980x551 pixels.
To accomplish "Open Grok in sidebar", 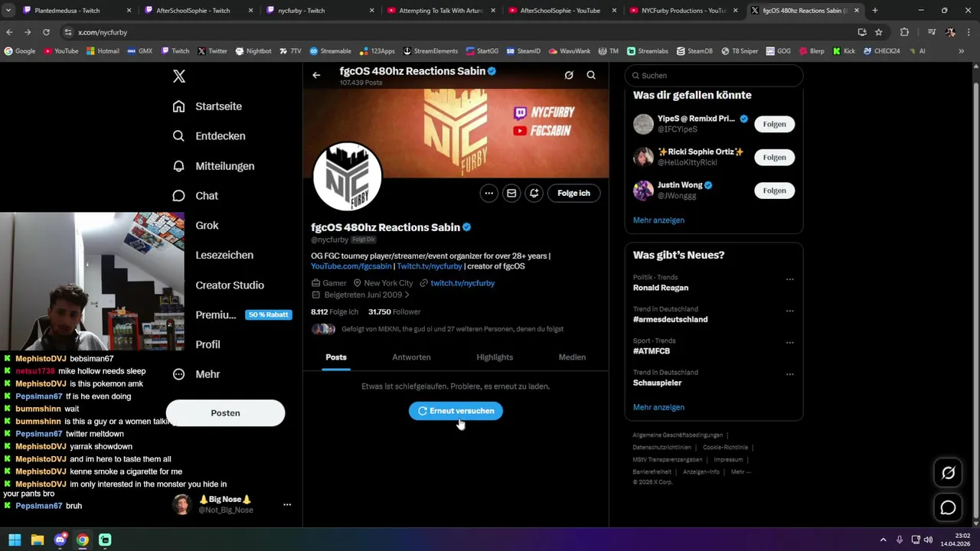I will coord(207,225).
